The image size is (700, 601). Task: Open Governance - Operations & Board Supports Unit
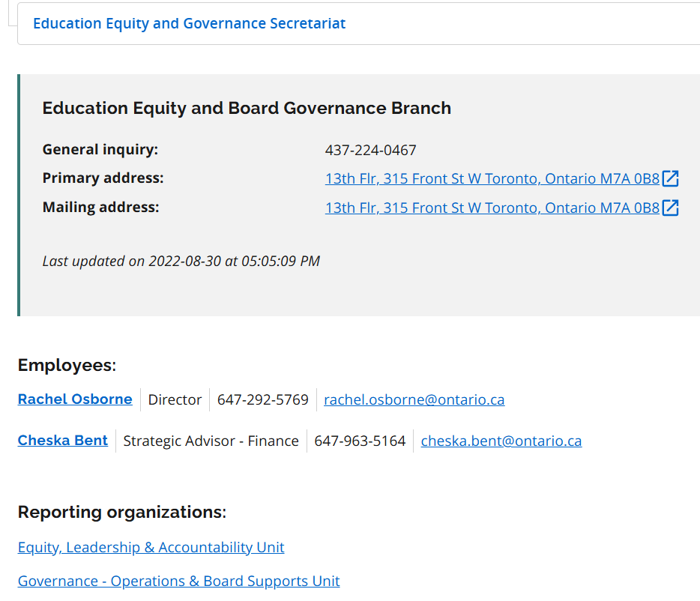click(x=178, y=581)
